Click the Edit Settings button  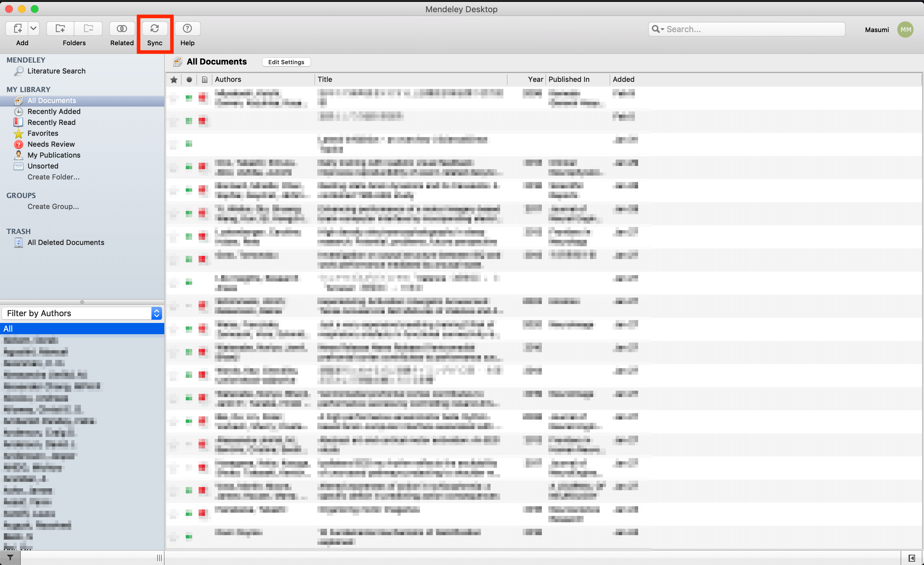click(x=286, y=62)
